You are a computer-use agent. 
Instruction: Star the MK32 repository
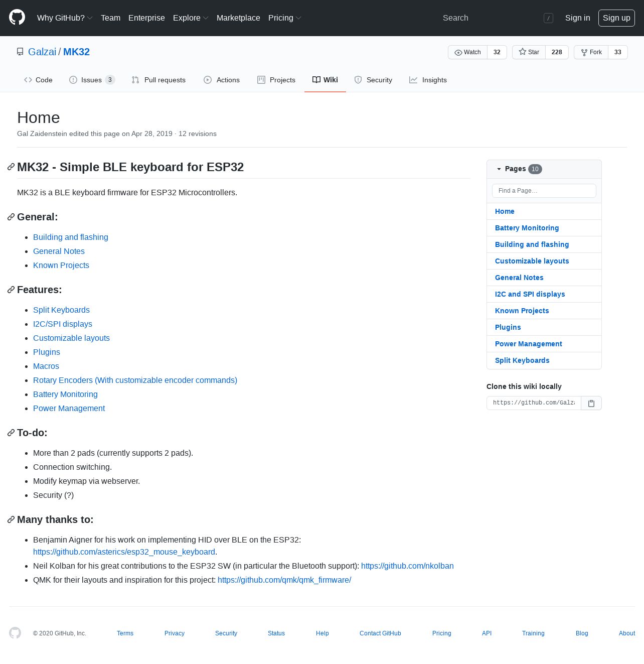click(529, 52)
